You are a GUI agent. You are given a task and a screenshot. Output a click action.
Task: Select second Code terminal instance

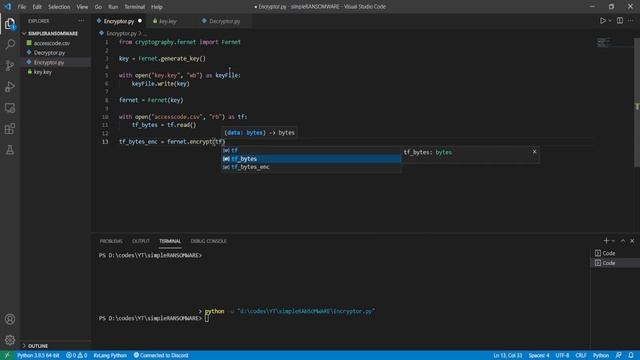tap(615, 263)
